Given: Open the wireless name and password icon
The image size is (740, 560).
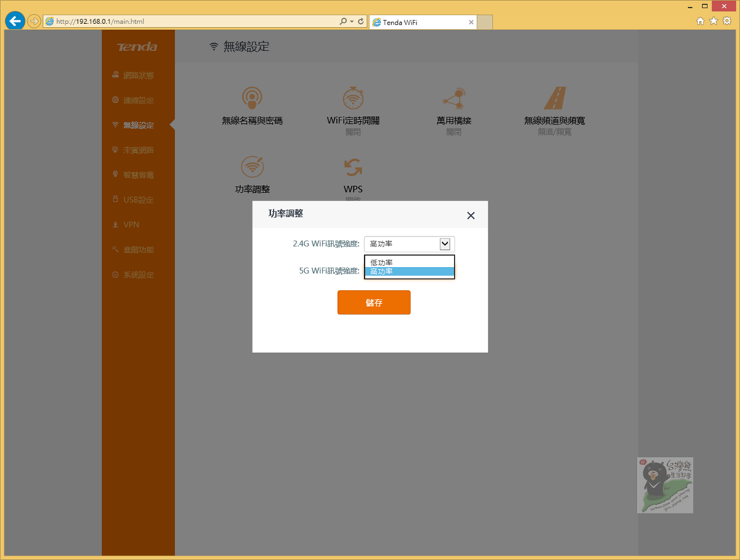Looking at the screenshot, I should pyautogui.click(x=252, y=98).
